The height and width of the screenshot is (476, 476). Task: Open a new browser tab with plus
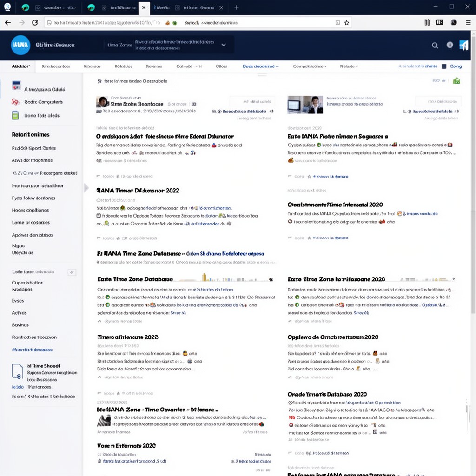pyautogui.click(x=237, y=7)
